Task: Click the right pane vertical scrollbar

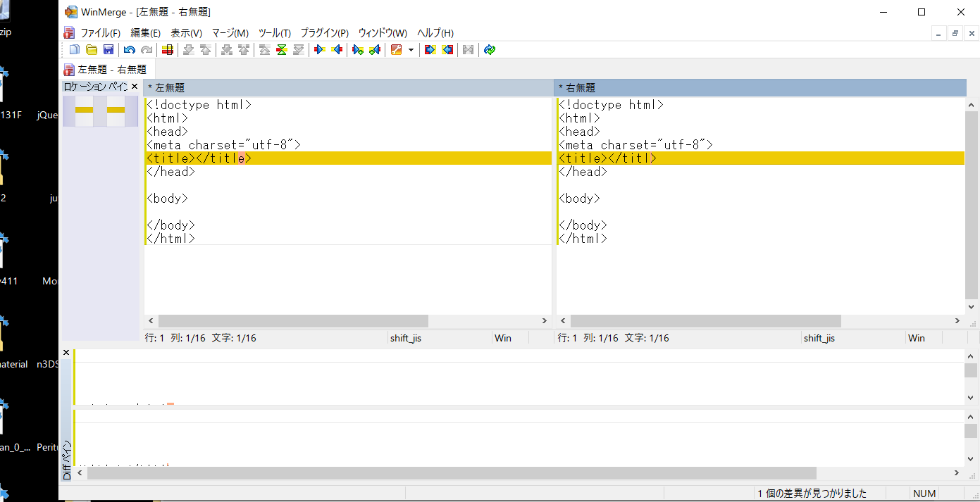Action: 971,204
